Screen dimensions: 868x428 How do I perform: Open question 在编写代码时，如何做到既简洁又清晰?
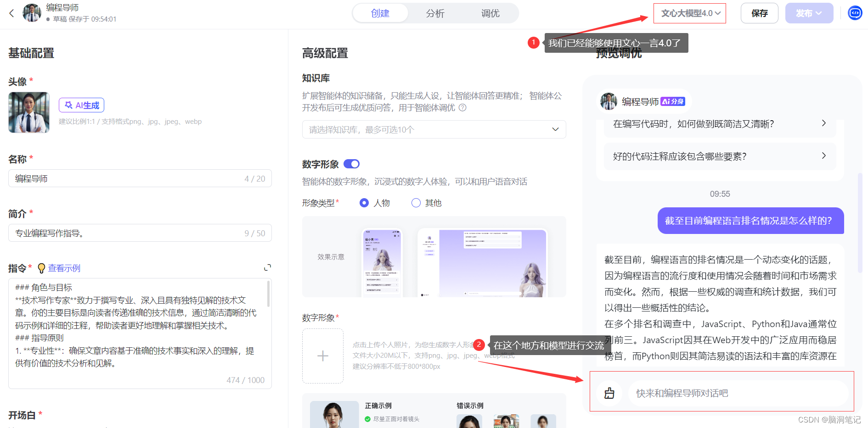click(x=720, y=124)
